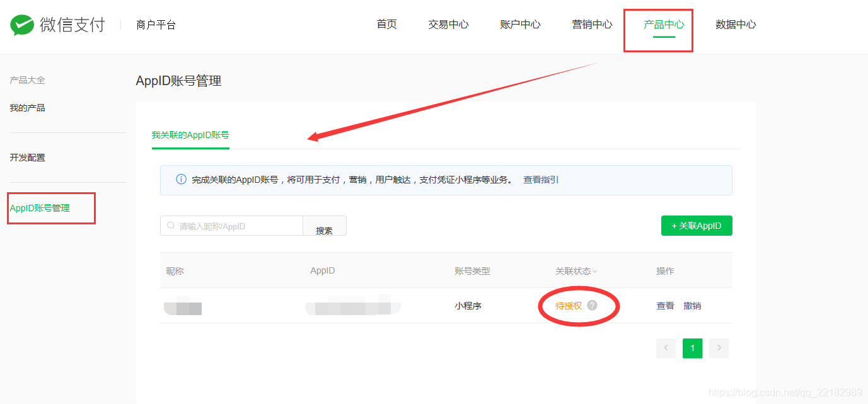Open 开发配置 in the sidebar

[27, 158]
